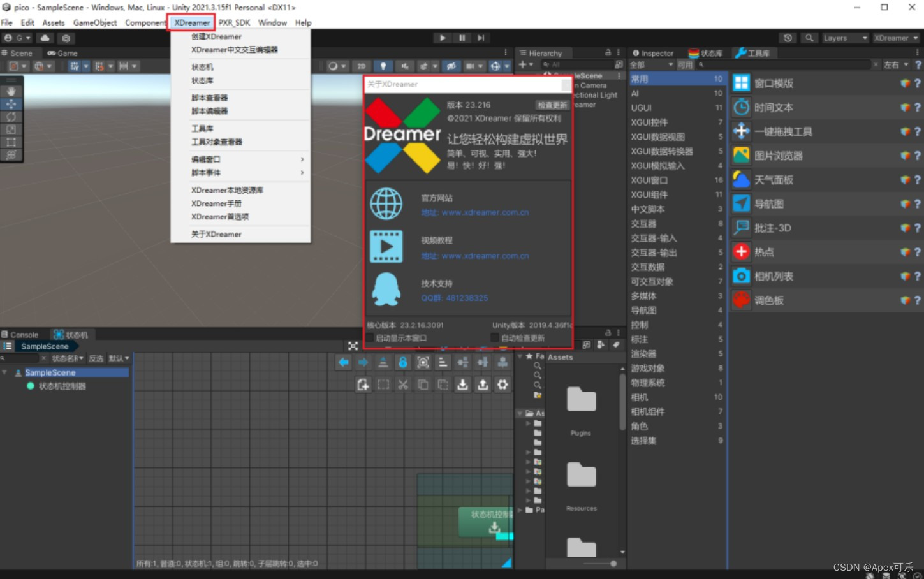
Task: Open the 全部 category dropdown in tool library
Action: point(651,65)
